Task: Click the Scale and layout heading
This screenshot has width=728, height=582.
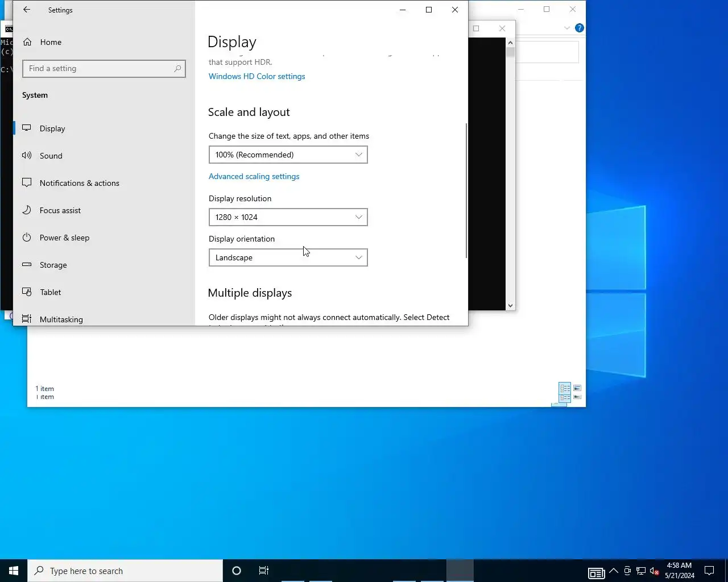Action: [x=249, y=112]
